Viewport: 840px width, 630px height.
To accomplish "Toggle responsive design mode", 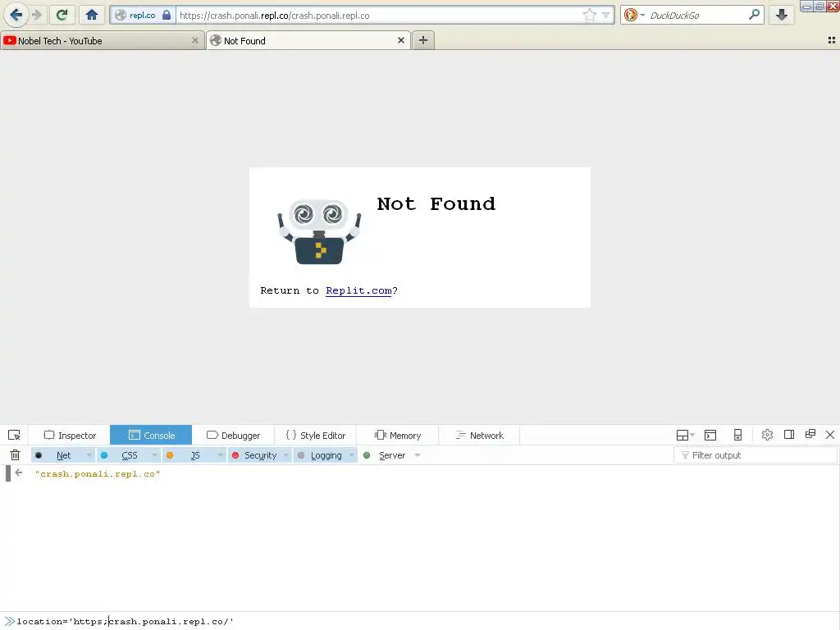I will coord(737,435).
